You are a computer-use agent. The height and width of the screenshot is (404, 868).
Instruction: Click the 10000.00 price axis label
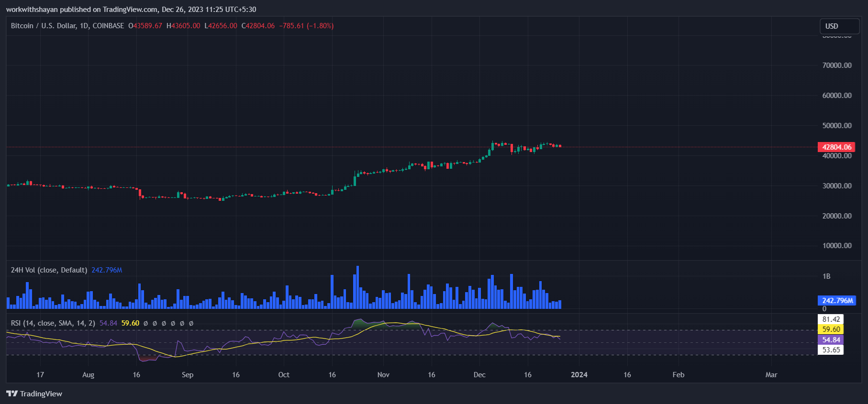(x=837, y=246)
